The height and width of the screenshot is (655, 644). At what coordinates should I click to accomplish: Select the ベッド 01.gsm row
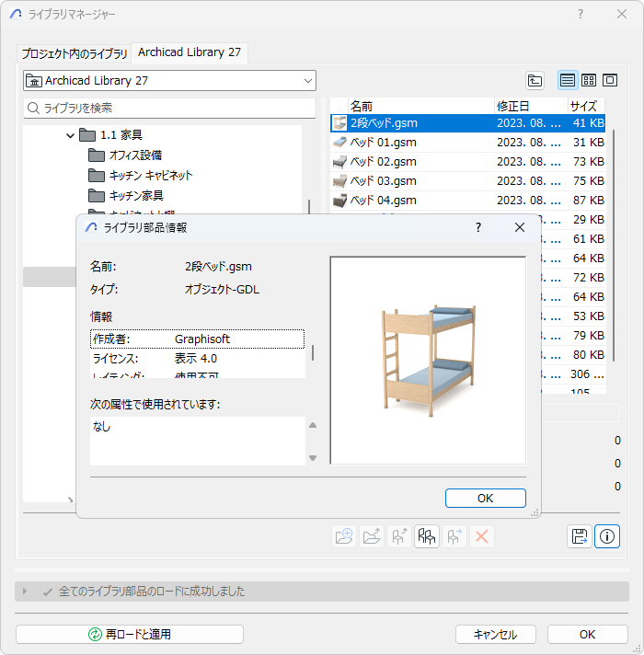point(467,142)
